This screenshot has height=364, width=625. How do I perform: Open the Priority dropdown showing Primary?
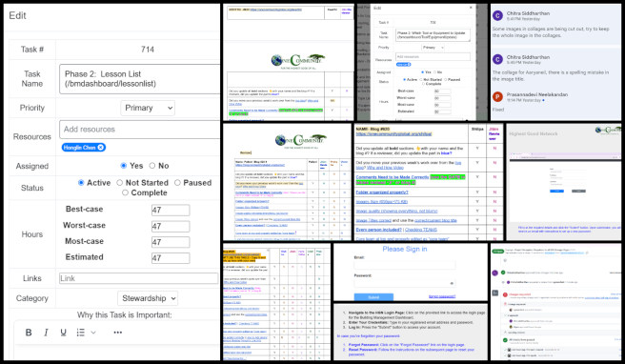148,108
